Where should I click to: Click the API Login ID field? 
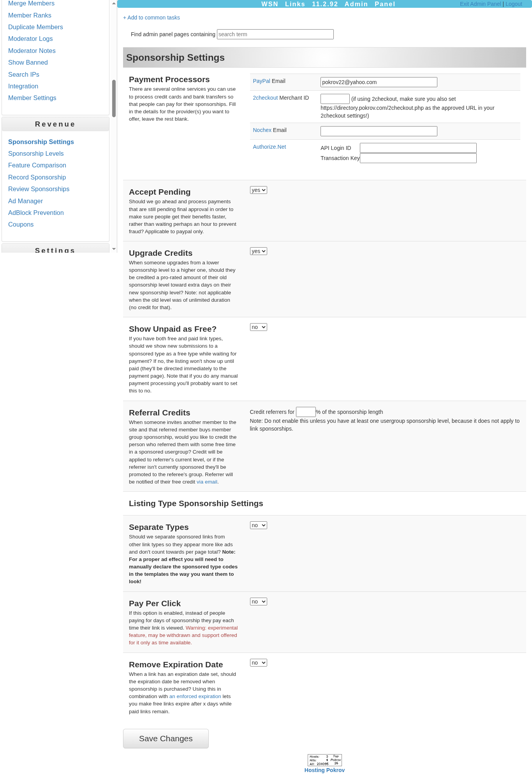pyautogui.click(x=418, y=148)
